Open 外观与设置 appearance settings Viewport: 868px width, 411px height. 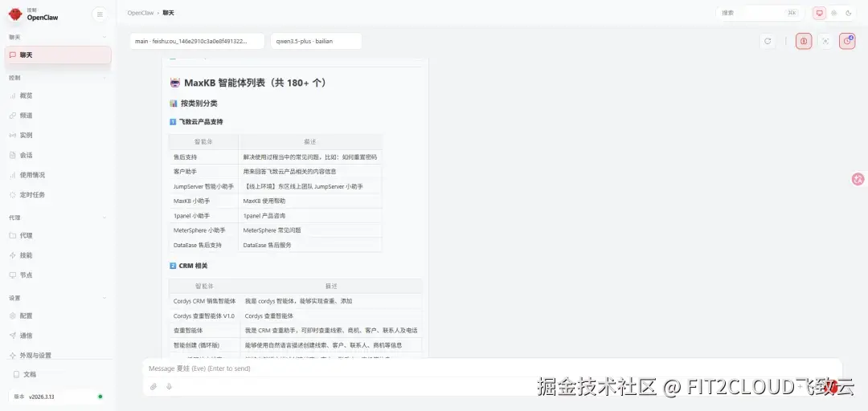[x=58, y=355]
